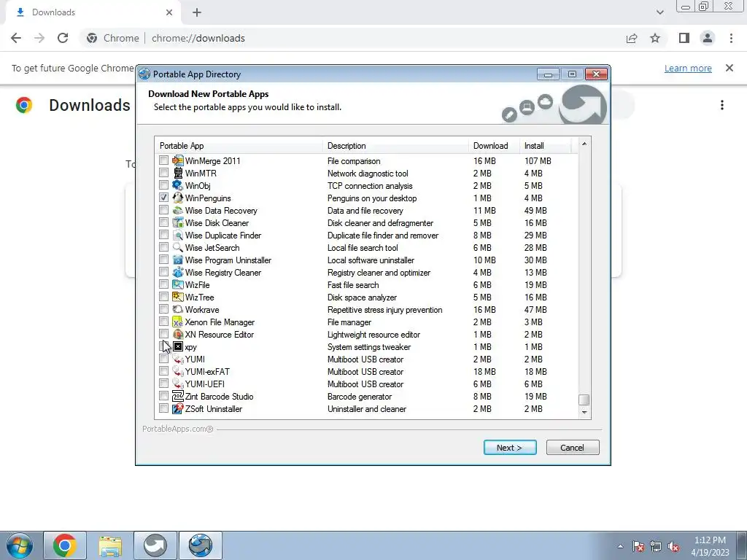Click the Xenon File Manager icon
This screenshot has width=747, height=560.
178,322
